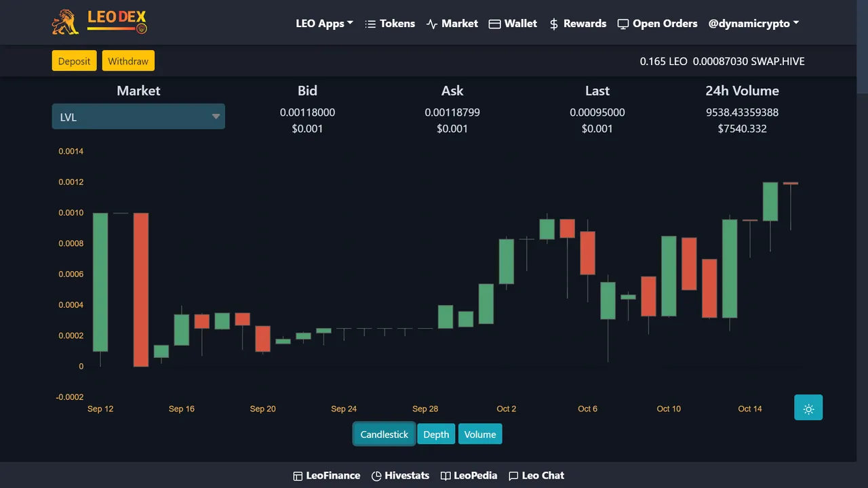The width and height of the screenshot is (868, 488).
Task: Open the LVL market selector dropdown
Action: coord(138,117)
